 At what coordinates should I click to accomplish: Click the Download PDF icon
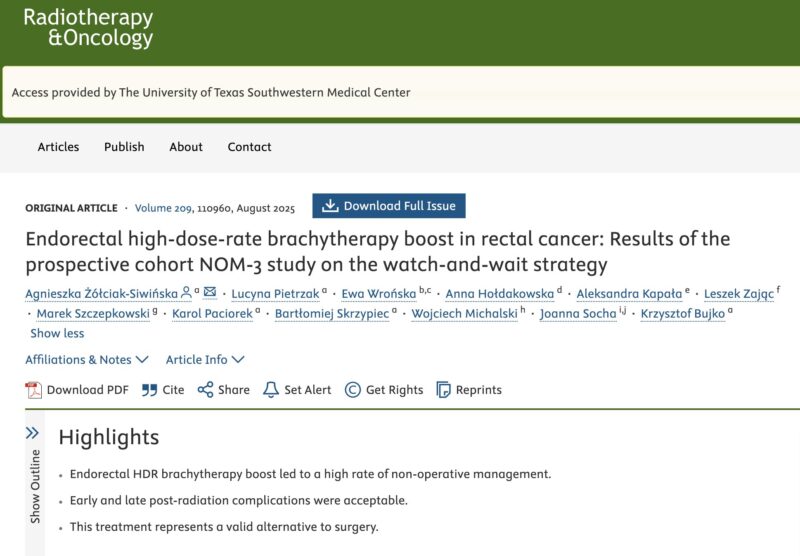[34, 390]
